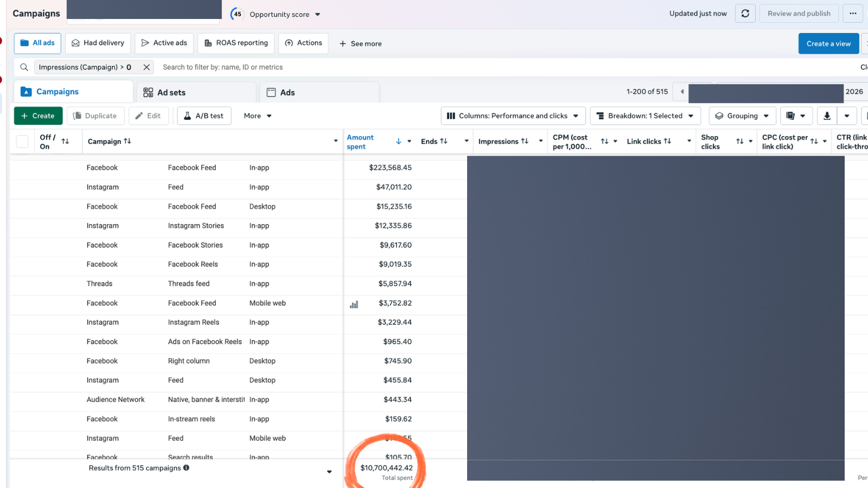Sort by the Shop clicks column
Screen dimensions: 868x488
click(739, 142)
